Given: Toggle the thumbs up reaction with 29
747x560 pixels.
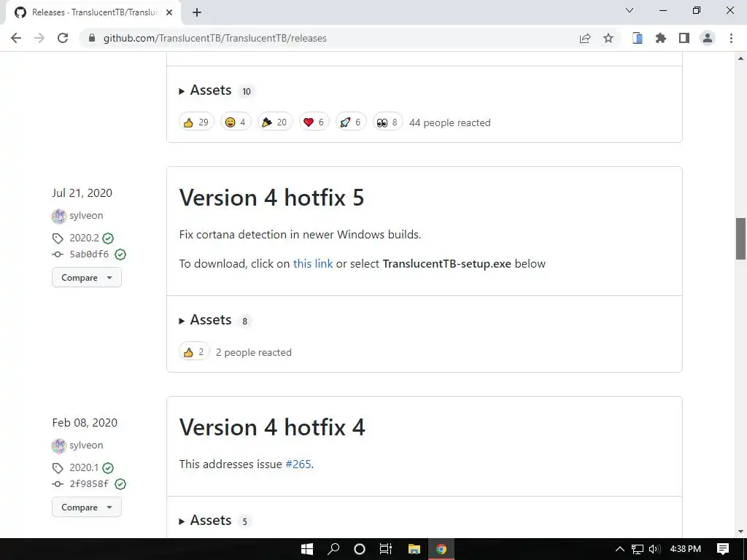Looking at the screenshot, I should coord(196,122).
